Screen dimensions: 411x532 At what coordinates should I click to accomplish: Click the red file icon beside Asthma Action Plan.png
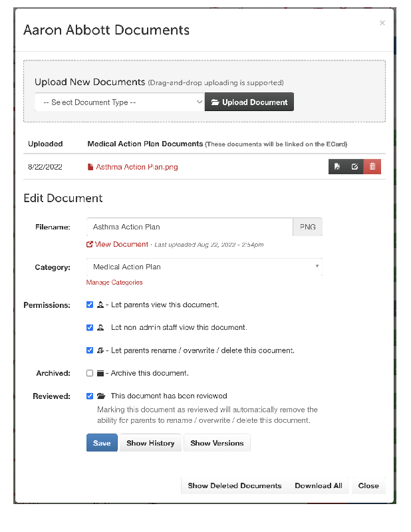coord(90,167)
